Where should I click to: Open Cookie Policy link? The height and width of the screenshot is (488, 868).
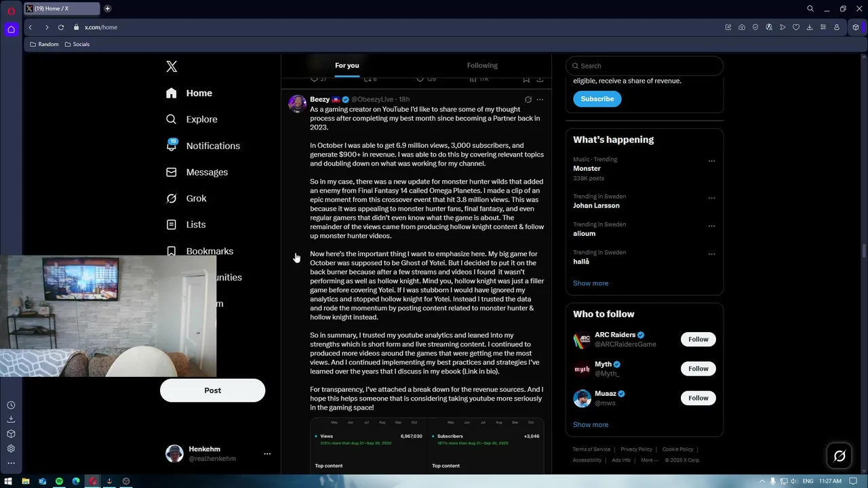click(x=677, y=449)
